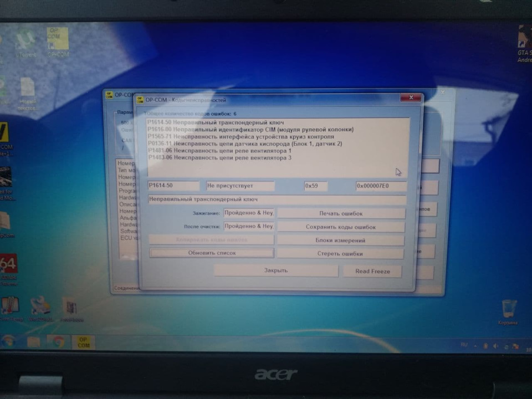Click Стереть ошибки to clear codes
The height and width of the screenshot is (399, 532).
click(x=340, y=253)
